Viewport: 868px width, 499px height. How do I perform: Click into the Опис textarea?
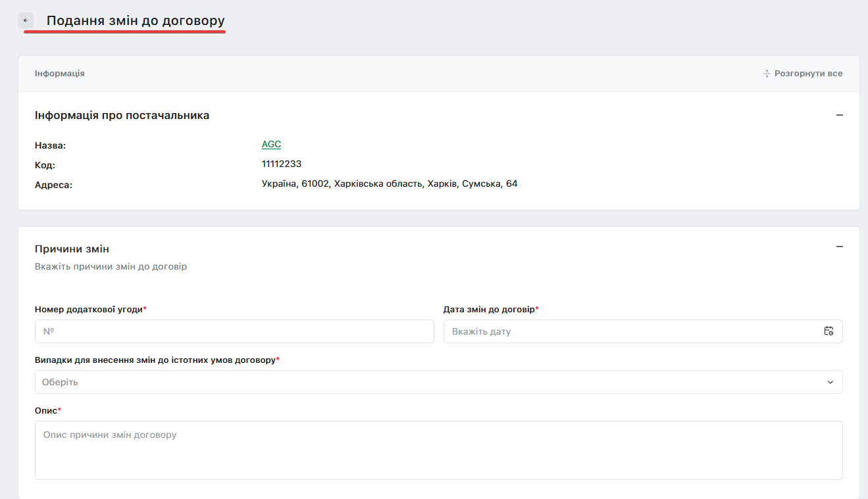[x=438, y=450]
